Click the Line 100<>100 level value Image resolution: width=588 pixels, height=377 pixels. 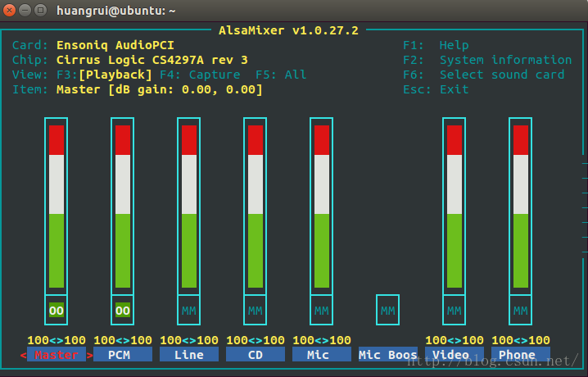click(189, 340)
